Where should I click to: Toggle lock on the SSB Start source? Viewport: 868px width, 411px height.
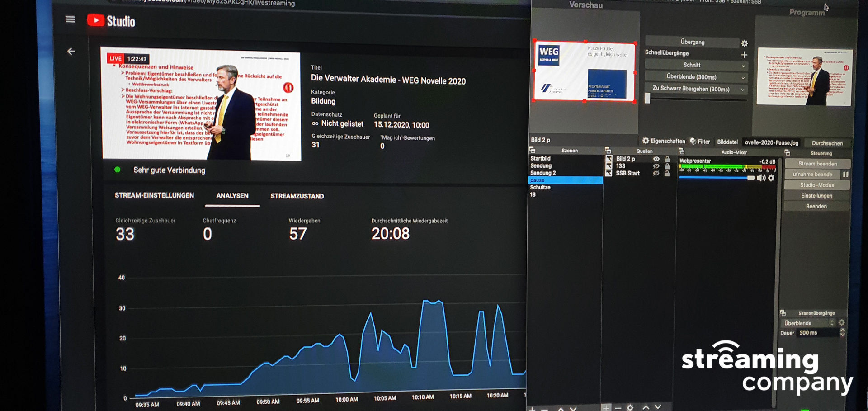tap(667, 174)
